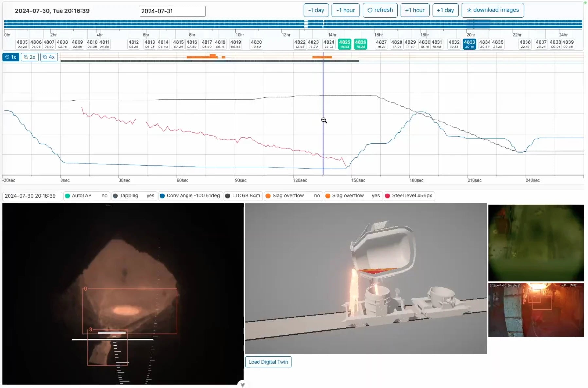
Task: Jump forward with +1 hour button
Action: (415, 10)
